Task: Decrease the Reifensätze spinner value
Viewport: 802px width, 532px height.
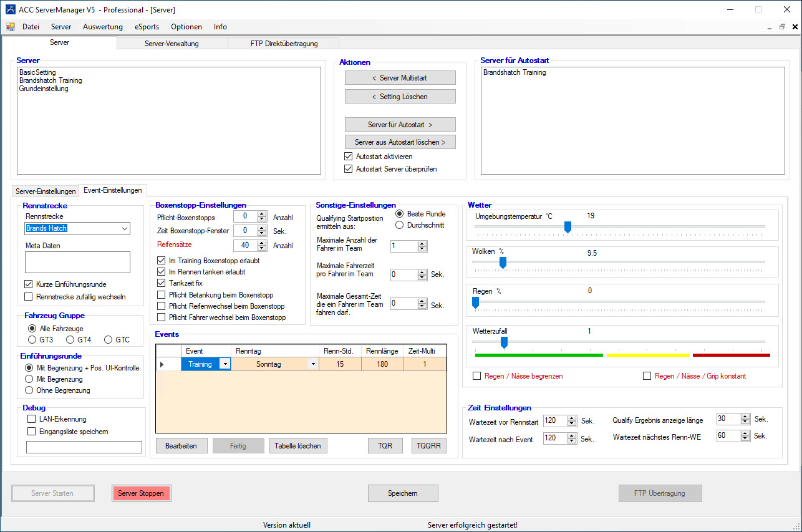Action: (x=262, y=248)
